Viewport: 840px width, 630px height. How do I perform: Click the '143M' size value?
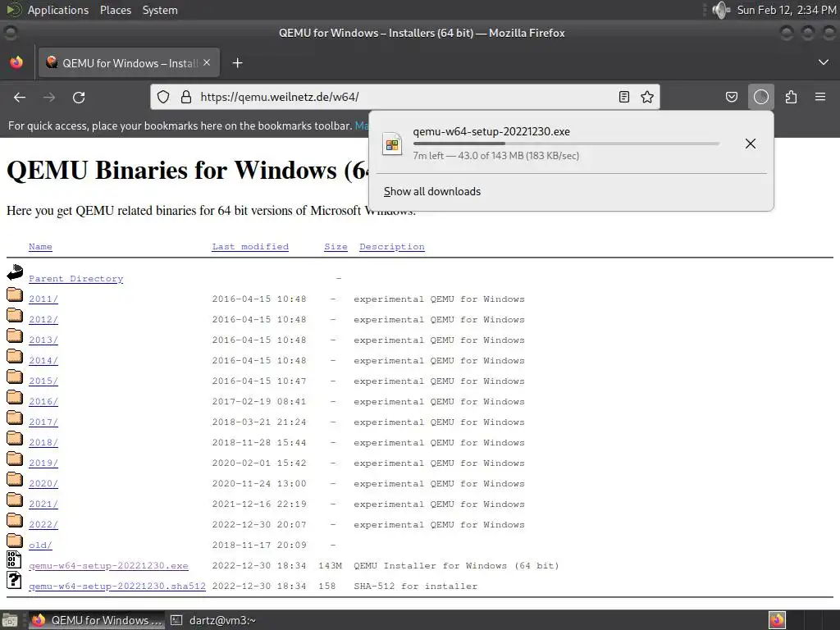point(330,566)
